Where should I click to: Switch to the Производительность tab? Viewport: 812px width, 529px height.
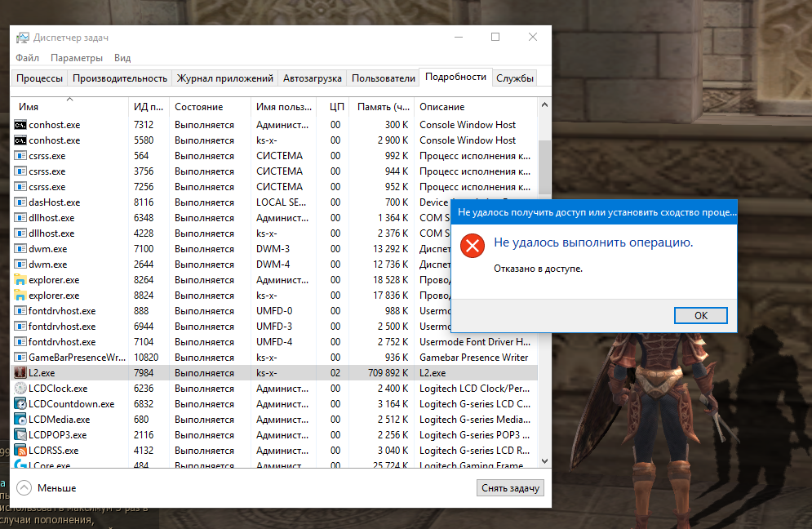pyautogui.click(x=120, y=78)
